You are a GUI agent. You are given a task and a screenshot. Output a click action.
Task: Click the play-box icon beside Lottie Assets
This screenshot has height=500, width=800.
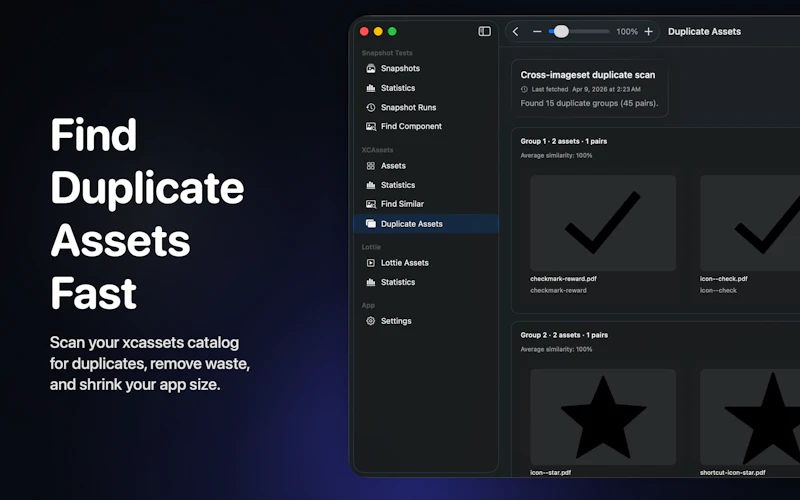pos(371,263)
